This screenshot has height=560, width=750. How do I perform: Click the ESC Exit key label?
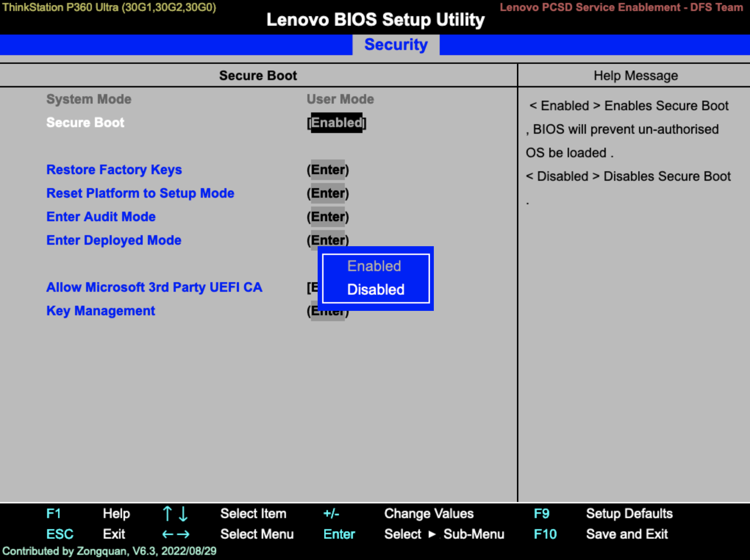pyautogui.click(x=60, y=534)
